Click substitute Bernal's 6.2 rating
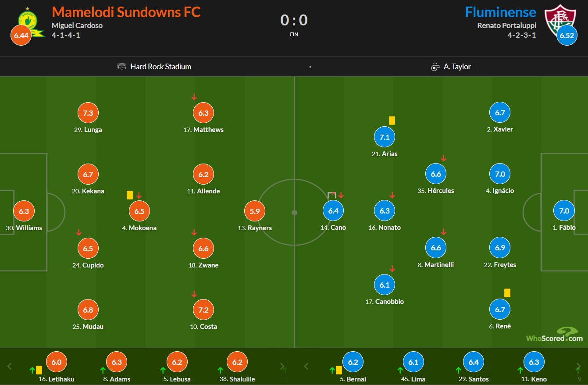Image resolution: width=588 pixels, height=385 pixels. [353, 362]
